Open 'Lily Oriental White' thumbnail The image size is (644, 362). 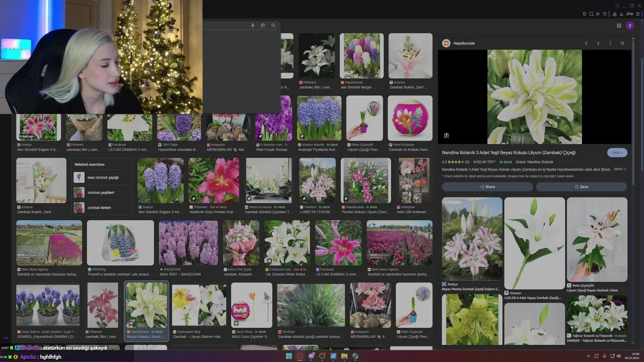(x=287, y=243)
